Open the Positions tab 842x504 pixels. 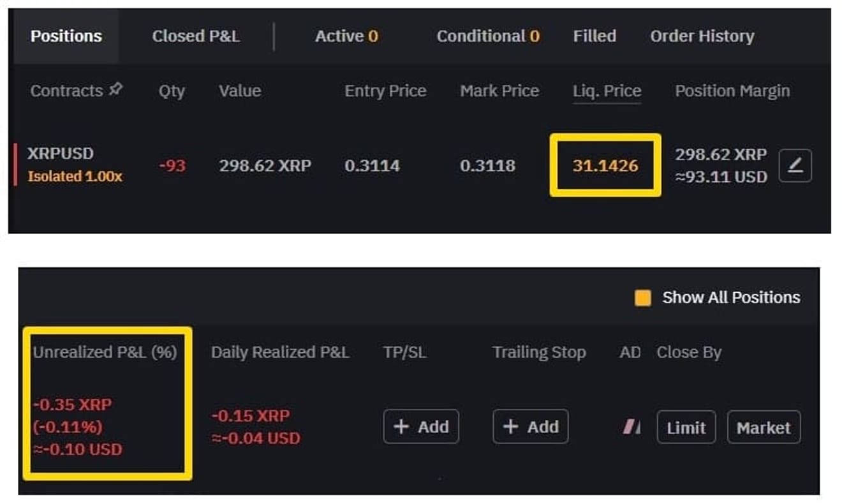66,36
